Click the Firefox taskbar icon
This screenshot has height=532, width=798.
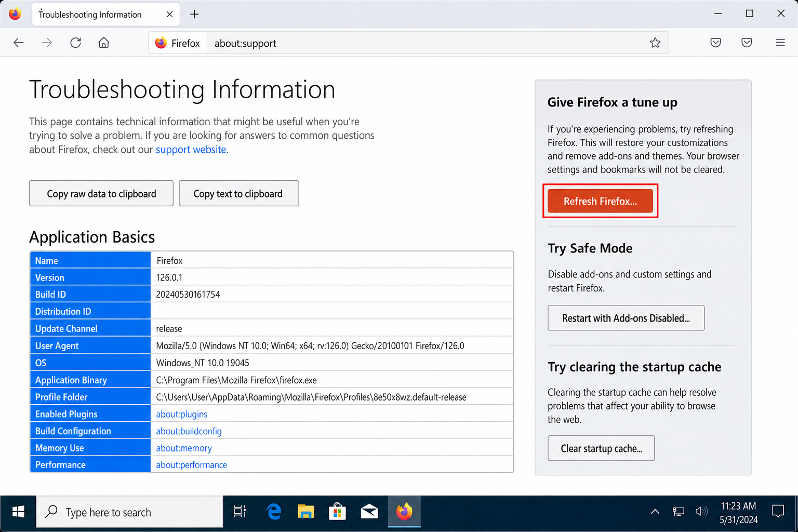404,512
